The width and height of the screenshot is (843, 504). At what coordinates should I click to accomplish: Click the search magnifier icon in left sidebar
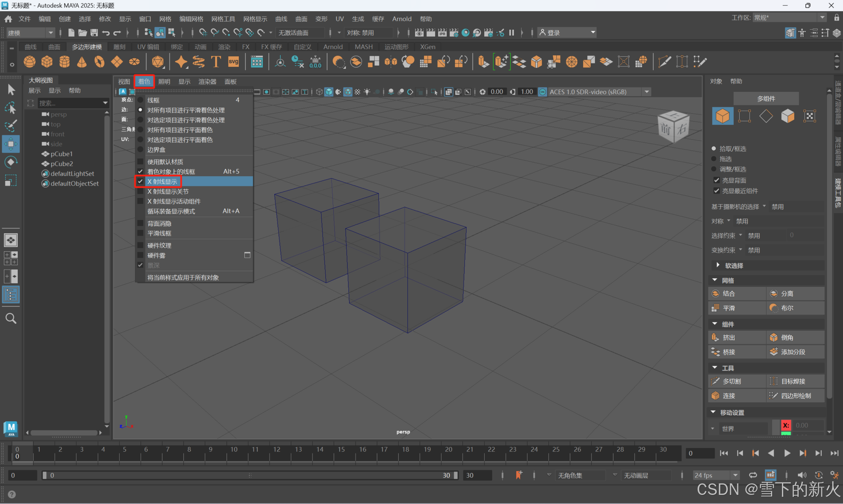(x=11, y=318)
